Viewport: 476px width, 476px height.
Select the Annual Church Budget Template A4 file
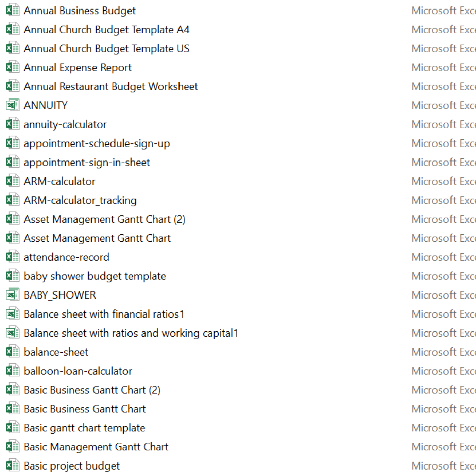coord(106,30)
